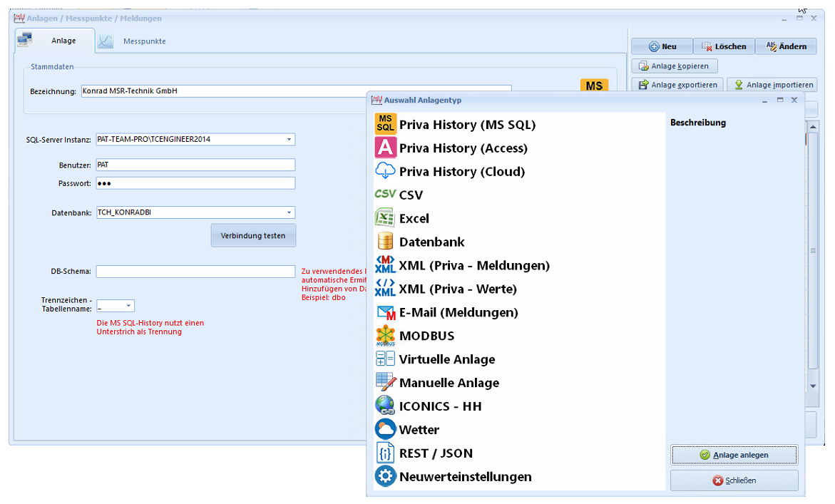
Task: Choose the Excel icon in the list
Action: [385, 217]
